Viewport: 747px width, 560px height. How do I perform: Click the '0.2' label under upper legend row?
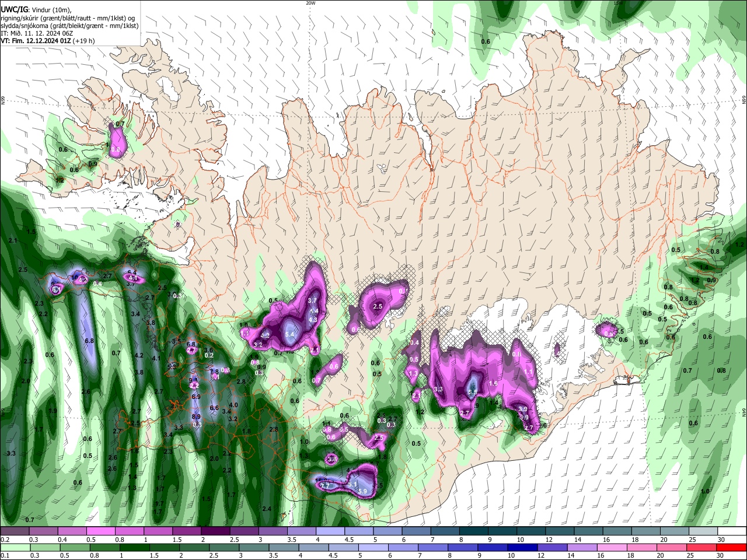coord(5,540)
